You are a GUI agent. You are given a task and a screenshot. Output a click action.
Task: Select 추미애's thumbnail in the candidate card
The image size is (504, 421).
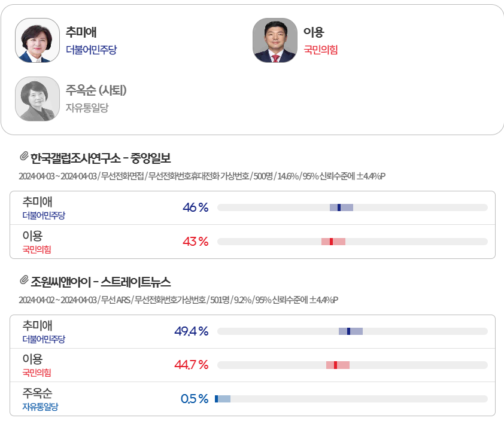click(x=37, y=41)
